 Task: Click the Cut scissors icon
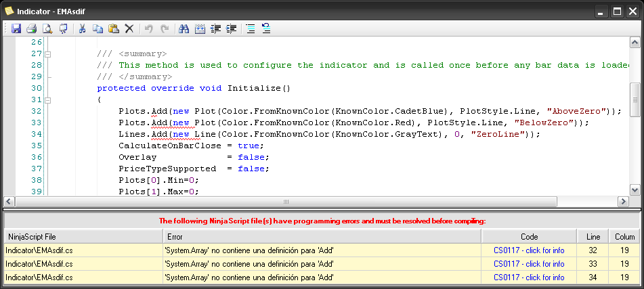tap(82, 28)
